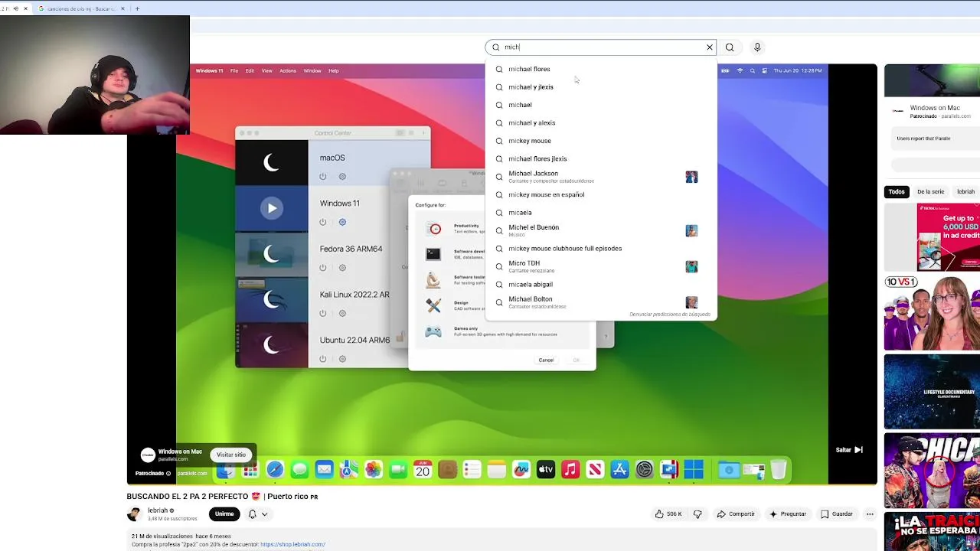
Task: Click Michael Jackson suggestion thumbnail
Action: click(691, 177)
